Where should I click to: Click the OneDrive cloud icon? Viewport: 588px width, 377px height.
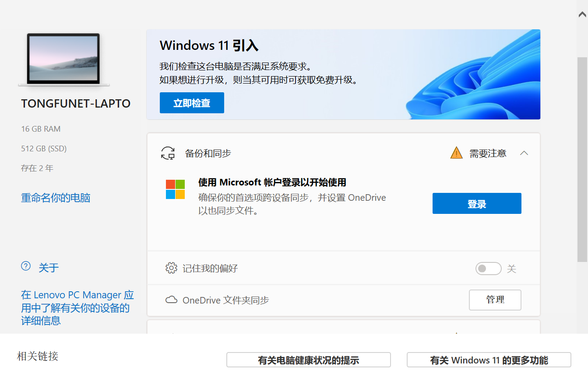point(171,300)
